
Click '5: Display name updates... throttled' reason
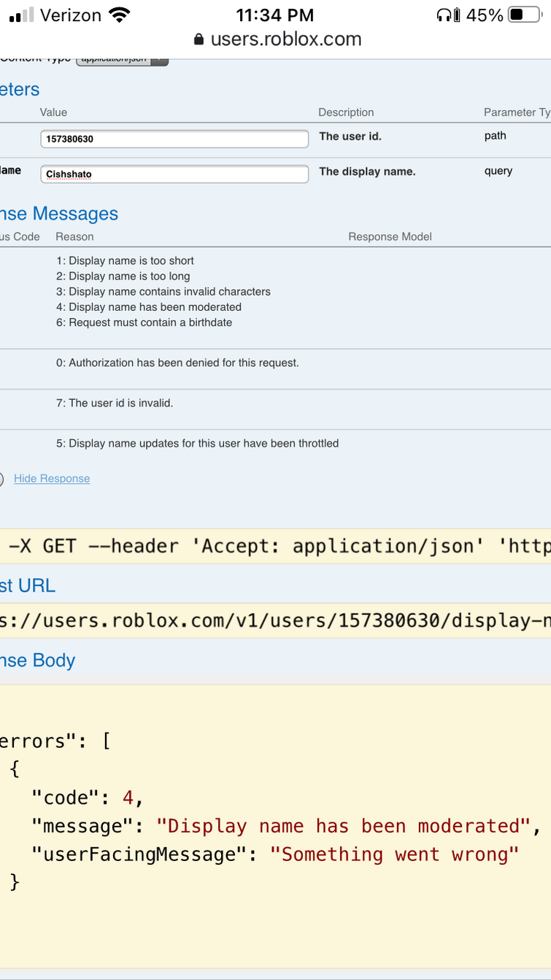pos(197,443)
